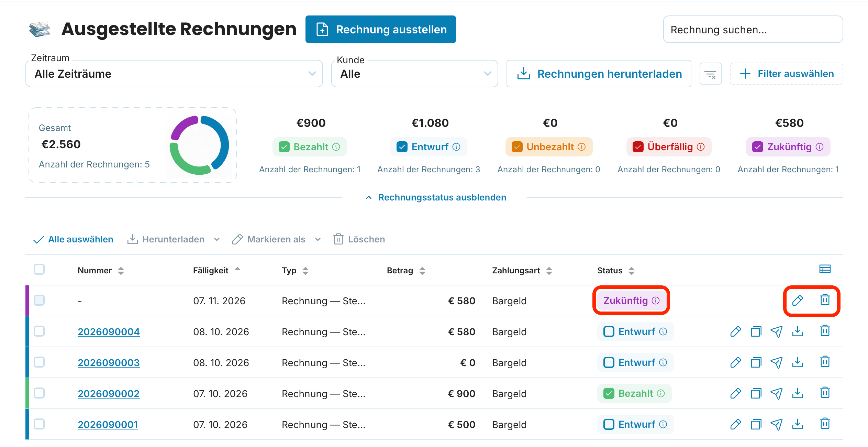The width and height of the screenshot is (868, 447).
Task: Open invoice link 2026090001
Action: 108,425
